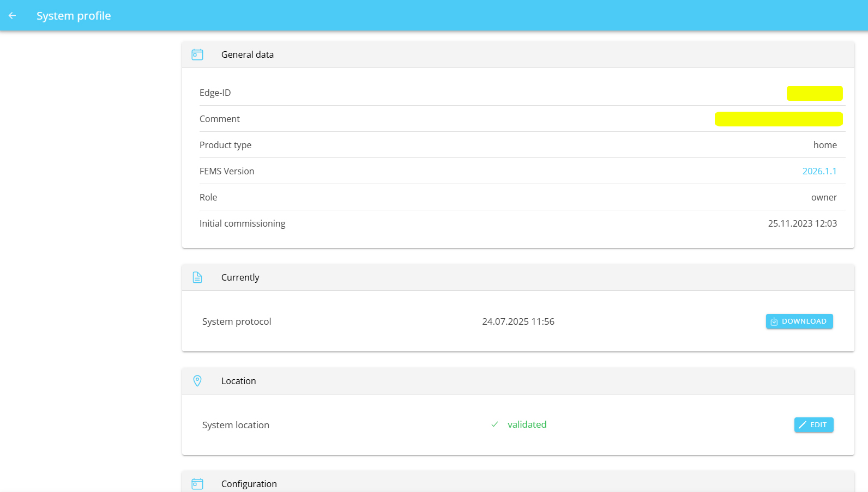
Task: Click the Role value owner
Action: (x=823, y=197)
